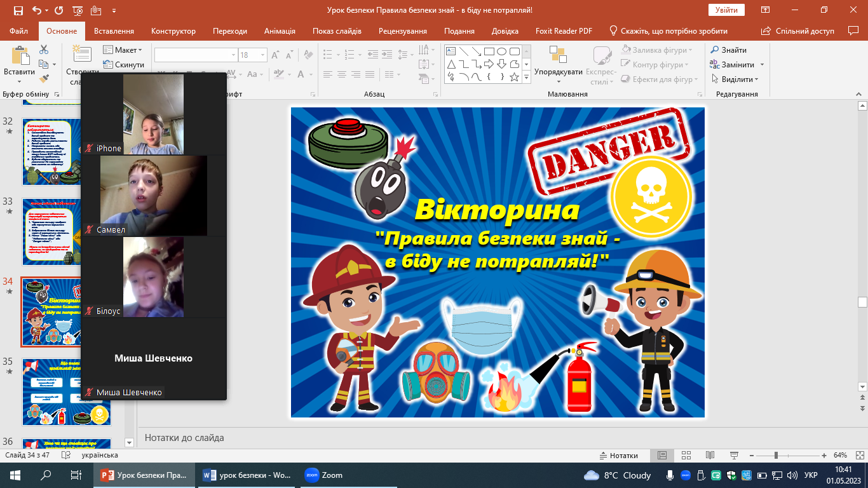Open the font size dropdown
This screenshot has width=868, height=488.
263,55
